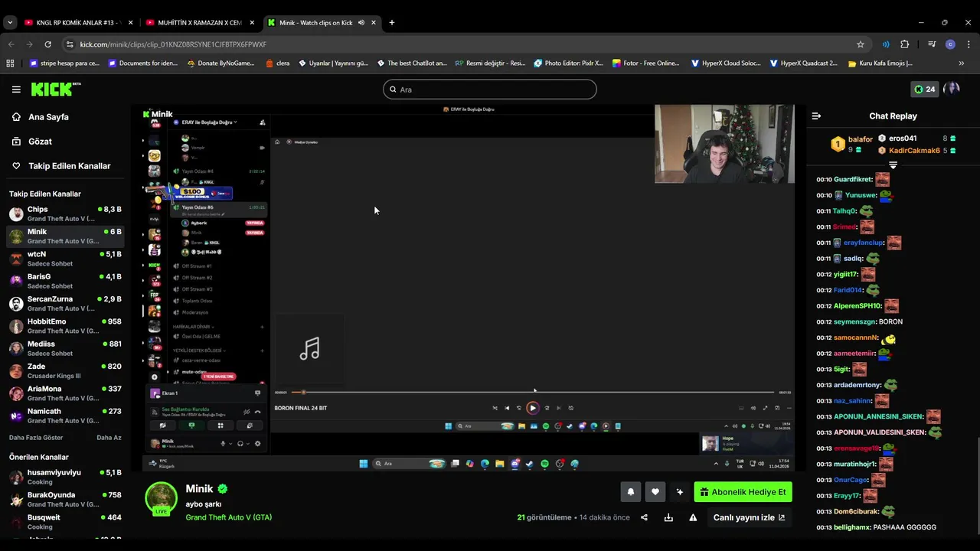This screenshot has height=551, width=980.
Task: Open Chips channel in followed list
Action: (65, 214)
